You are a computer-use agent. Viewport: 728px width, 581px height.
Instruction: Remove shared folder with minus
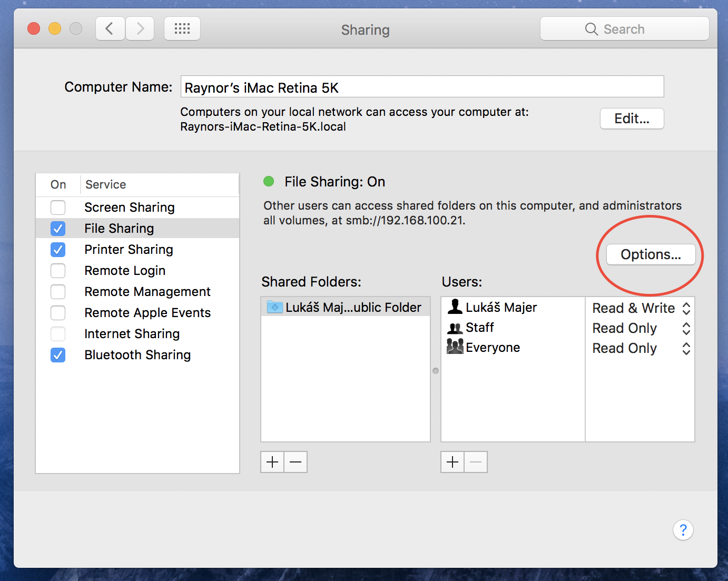pyautogui.click(x=296, y=462)
